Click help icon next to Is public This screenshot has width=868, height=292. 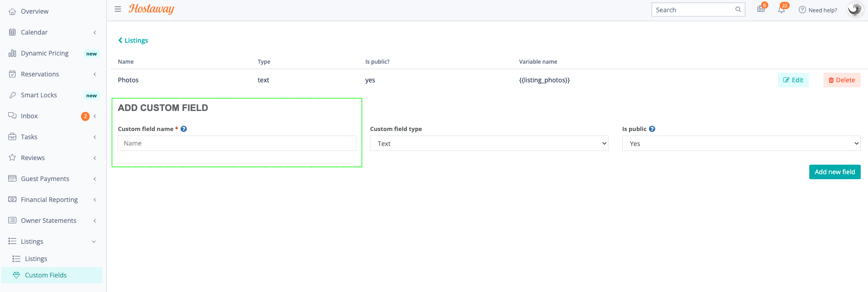point(652,129)
